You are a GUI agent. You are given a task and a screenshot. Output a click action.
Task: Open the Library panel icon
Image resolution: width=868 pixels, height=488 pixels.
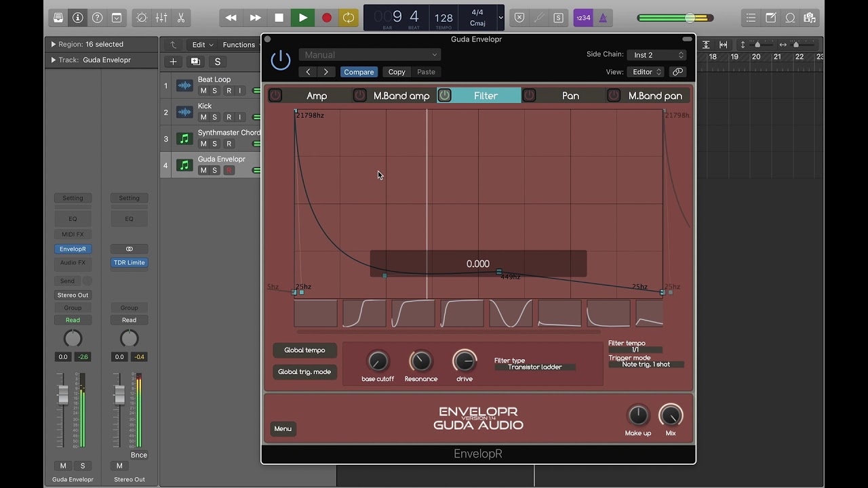tap(58, 18)
